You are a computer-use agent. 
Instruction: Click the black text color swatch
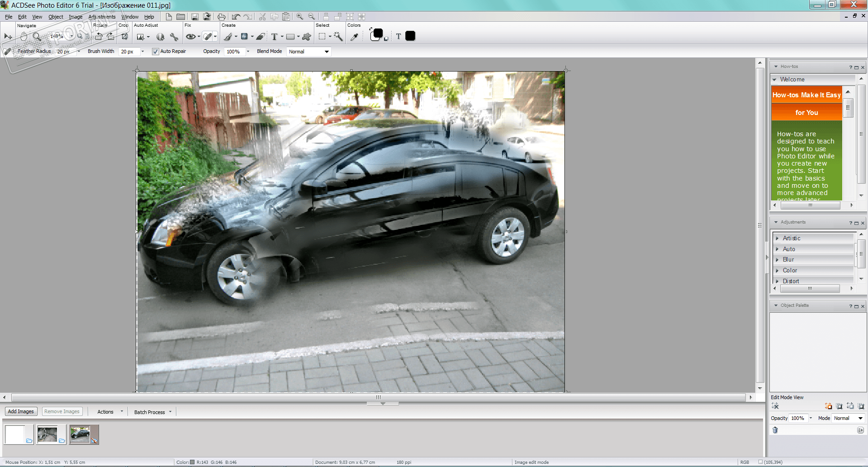410,36
